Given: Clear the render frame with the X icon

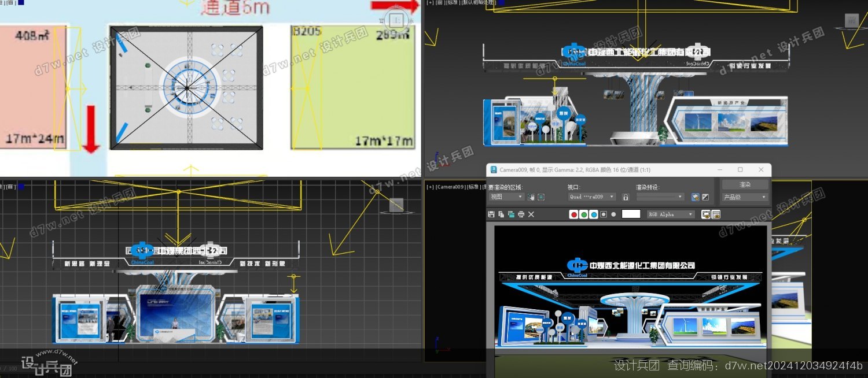Looking at the screenshot, I should [531, 214].
